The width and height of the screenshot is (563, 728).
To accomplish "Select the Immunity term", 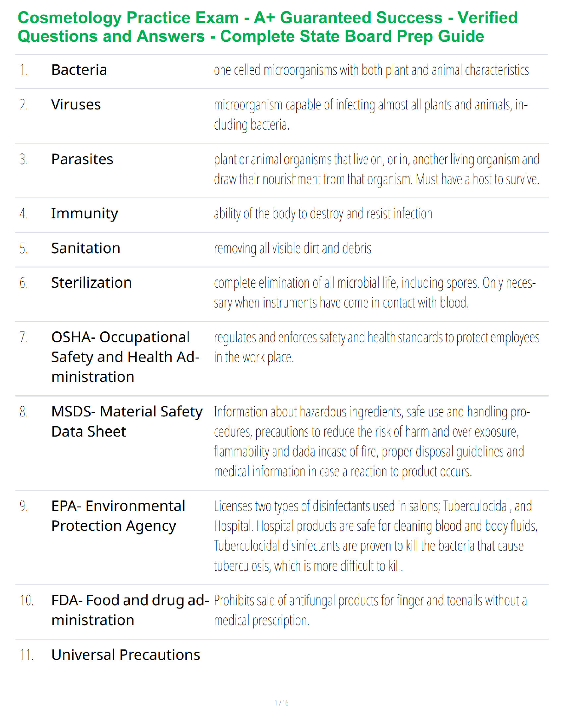I will pos(85,214).
